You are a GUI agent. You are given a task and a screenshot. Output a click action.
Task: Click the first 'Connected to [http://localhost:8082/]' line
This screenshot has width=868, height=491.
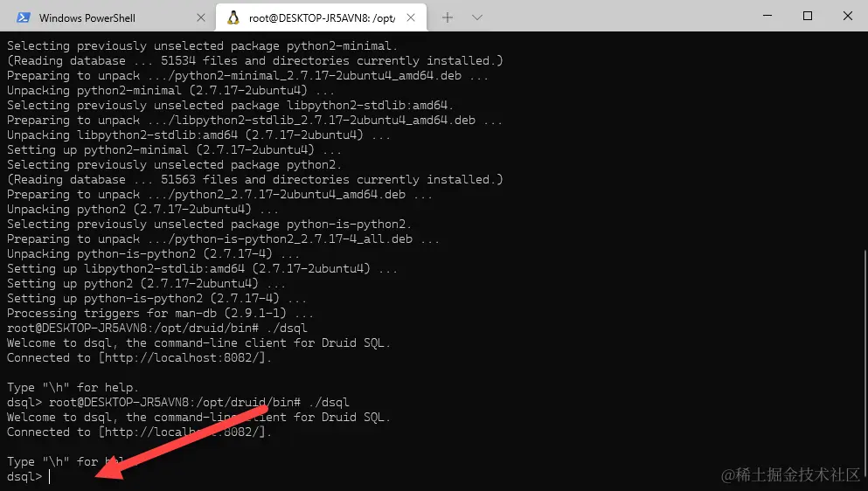[x=139, y=358]
